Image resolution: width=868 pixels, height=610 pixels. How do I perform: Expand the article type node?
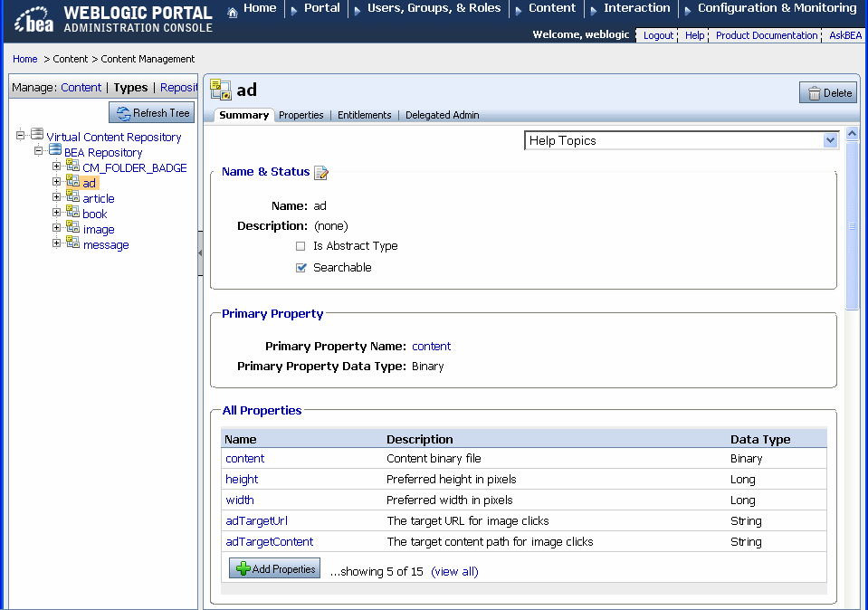pos(56,196)
